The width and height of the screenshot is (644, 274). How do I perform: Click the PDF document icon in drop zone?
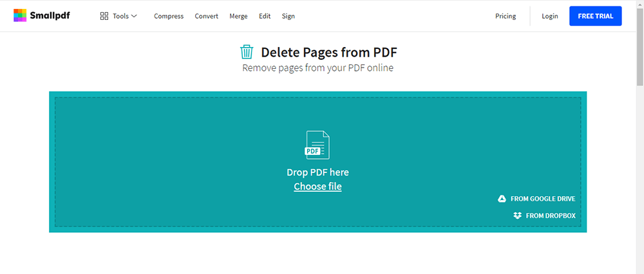pyautogui.click(x=317, y=145)
